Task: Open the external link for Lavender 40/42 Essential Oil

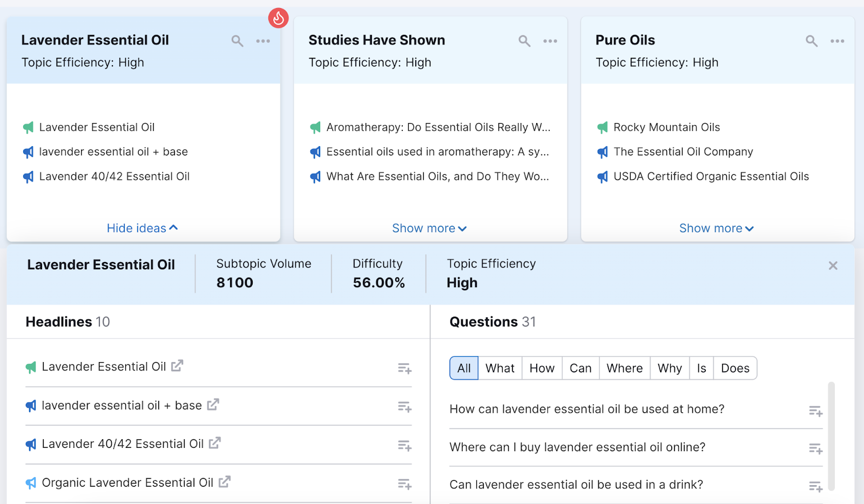Action: pyautogui.click(x=215, y=443)
